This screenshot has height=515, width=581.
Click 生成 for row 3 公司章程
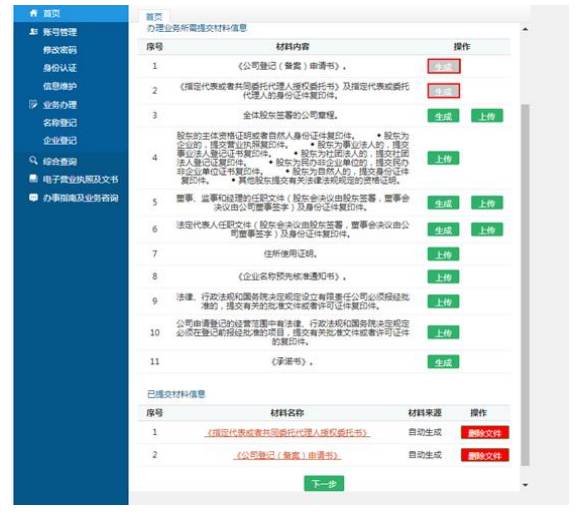(443, 116)
